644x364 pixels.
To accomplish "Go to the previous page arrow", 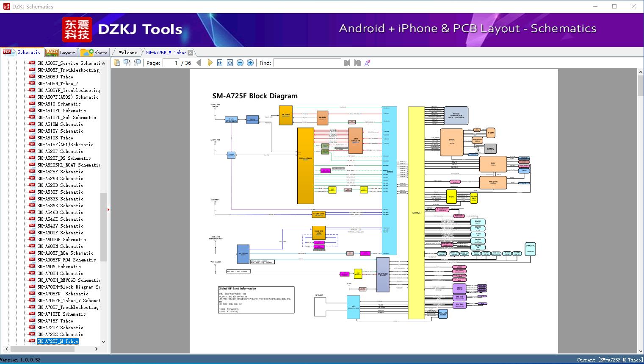I will [199, 63].
